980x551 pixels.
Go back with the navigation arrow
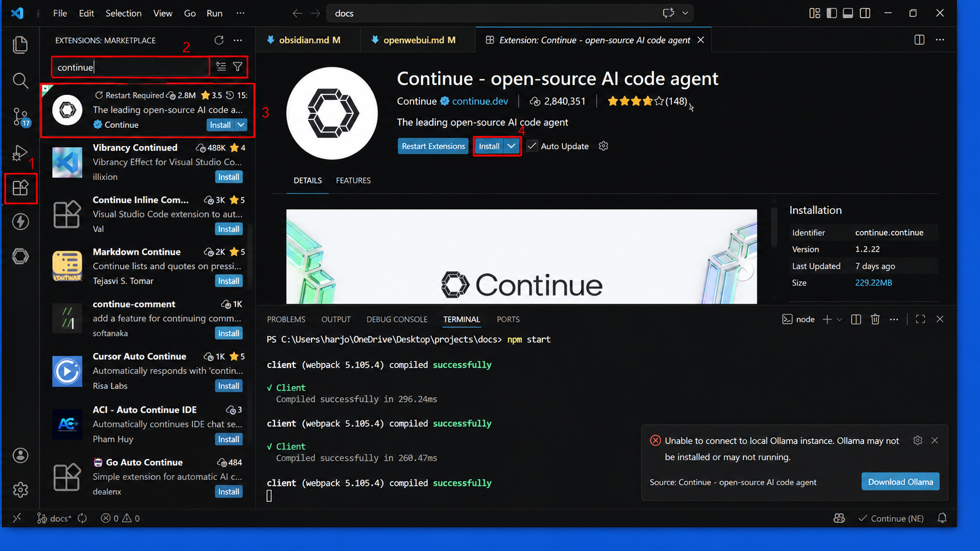298,13
